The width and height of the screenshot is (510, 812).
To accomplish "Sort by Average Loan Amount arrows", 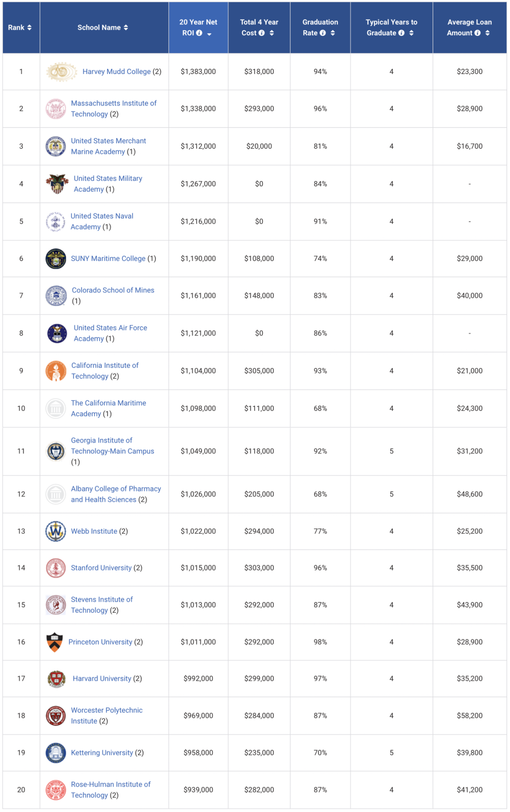I will click(x=487, y=33).
